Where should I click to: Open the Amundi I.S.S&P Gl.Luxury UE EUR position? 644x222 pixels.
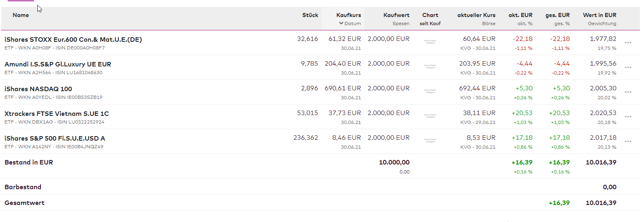click(x=58, y=64)
